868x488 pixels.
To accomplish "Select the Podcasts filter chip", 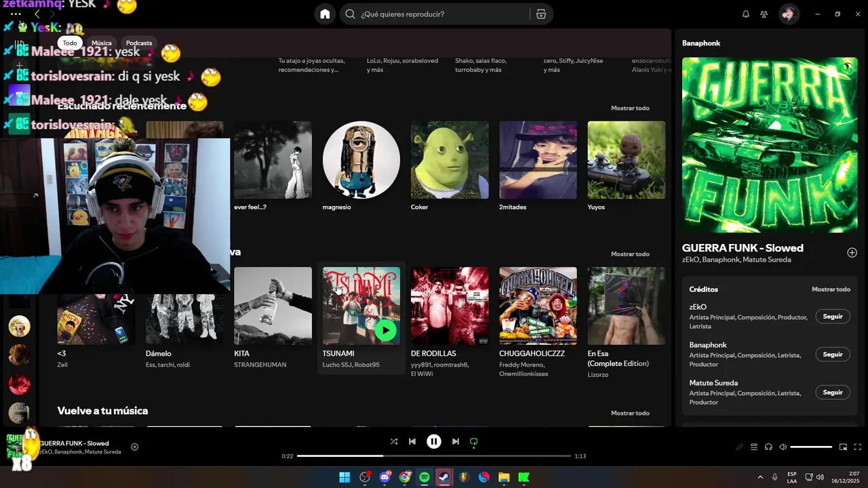I will pos(139,43).
